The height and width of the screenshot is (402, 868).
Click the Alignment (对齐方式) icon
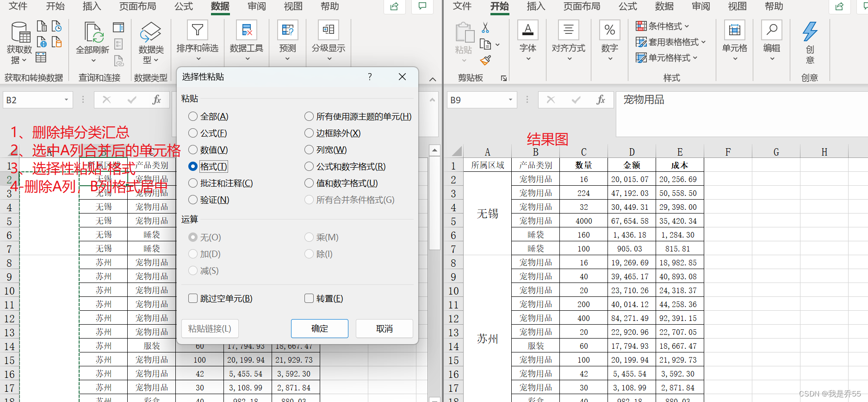569,30
